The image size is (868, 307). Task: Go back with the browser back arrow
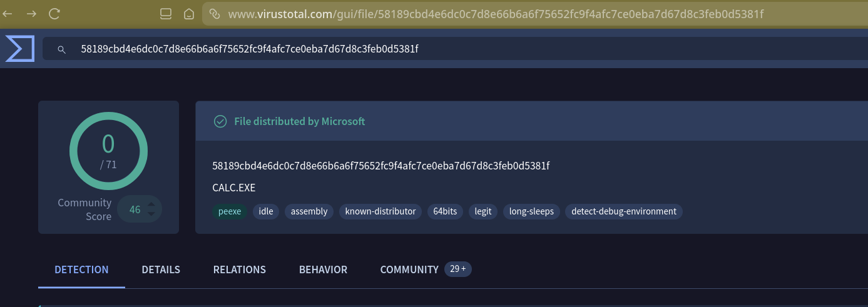[8, 13]
